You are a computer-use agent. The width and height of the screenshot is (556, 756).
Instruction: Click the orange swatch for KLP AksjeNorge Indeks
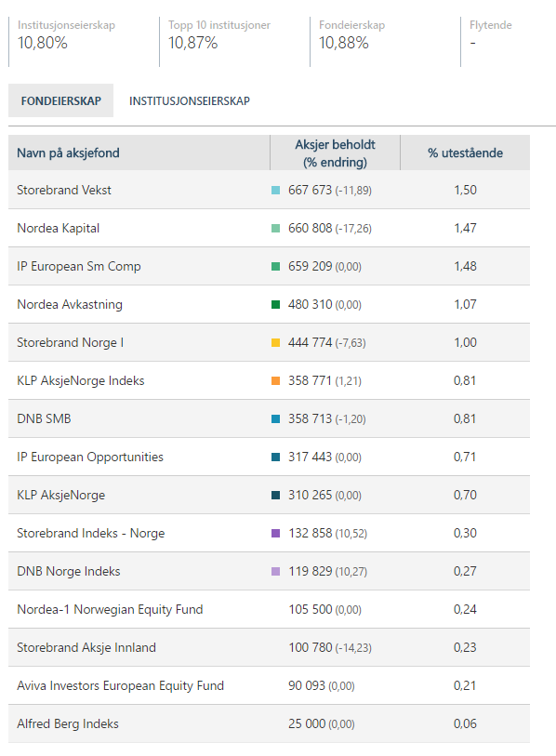(x=276, y=381)
